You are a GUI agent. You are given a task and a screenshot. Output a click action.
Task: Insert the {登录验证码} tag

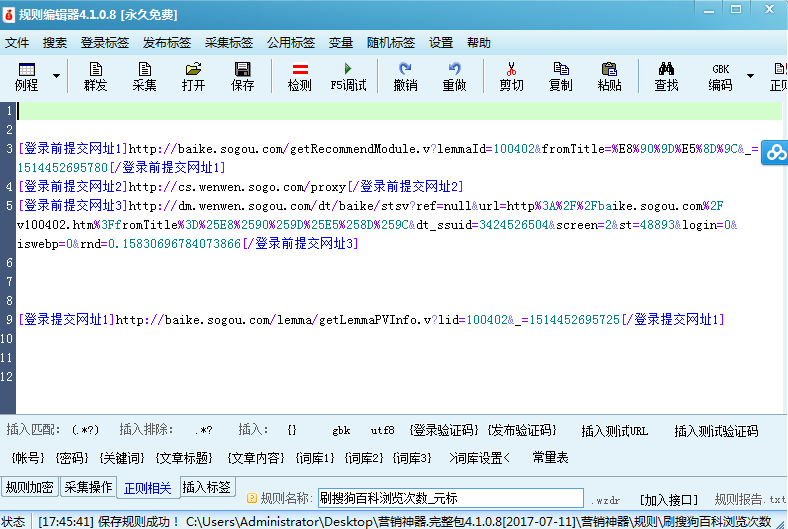(x=443, y=430)
